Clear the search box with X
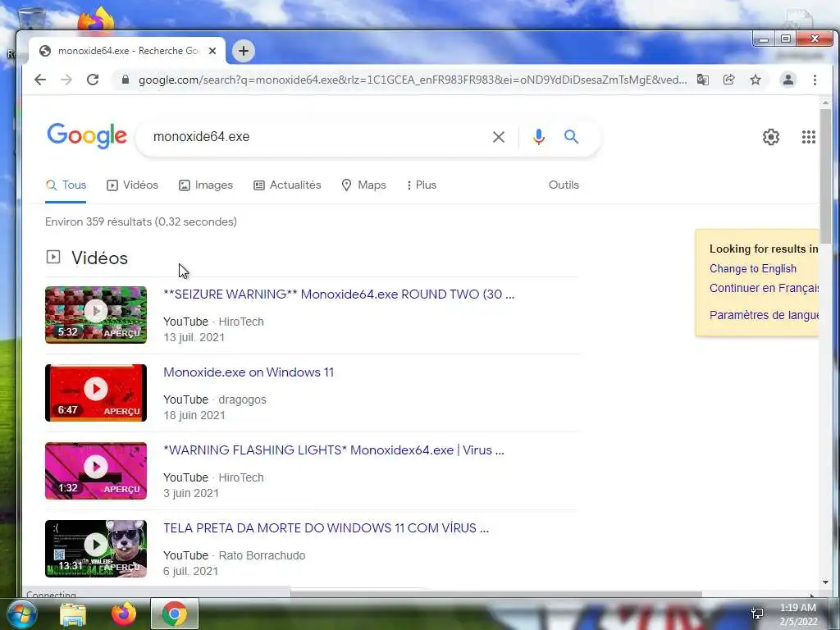 click(498, 137)
